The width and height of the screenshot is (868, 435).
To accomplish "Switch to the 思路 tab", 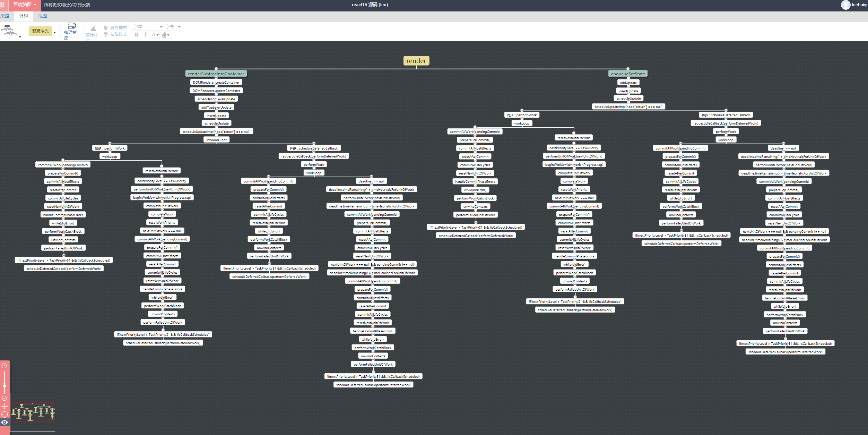I will [x=5, y=16].
